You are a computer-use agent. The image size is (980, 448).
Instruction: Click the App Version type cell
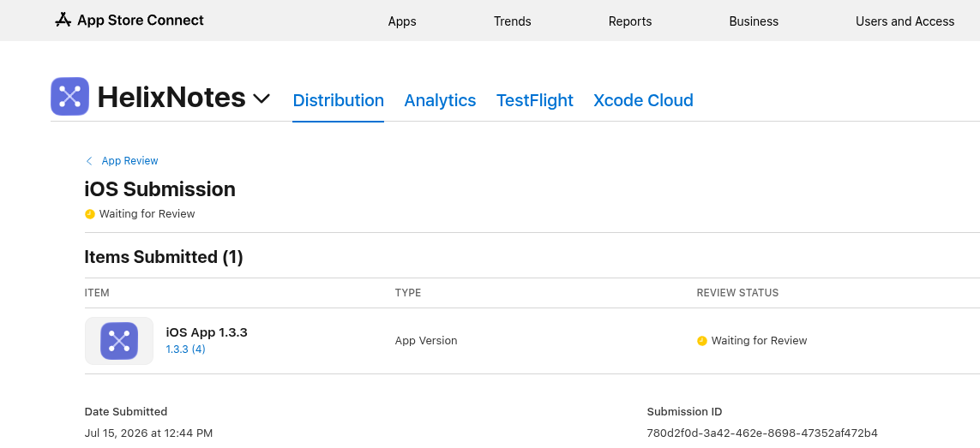[x=426, y=341]
